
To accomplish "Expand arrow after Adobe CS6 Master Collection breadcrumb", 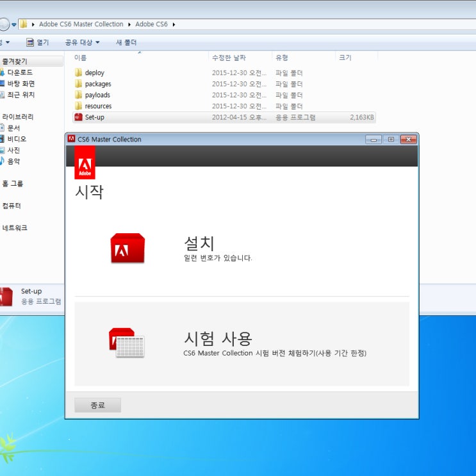I will point(129,24).
